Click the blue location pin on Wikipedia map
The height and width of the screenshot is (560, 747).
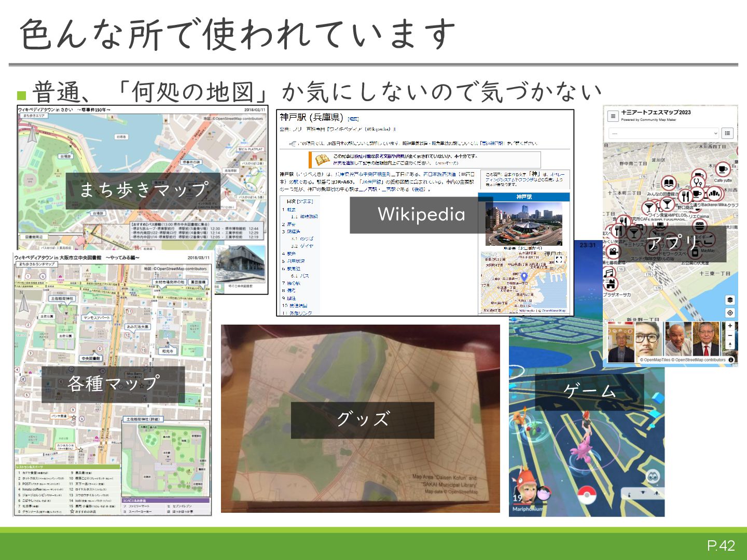tap(524, 276)
